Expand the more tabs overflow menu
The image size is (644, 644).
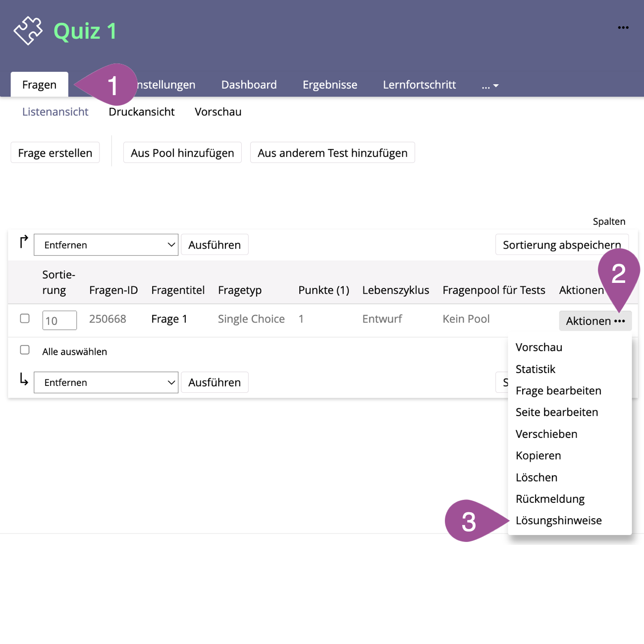point(490,86)
